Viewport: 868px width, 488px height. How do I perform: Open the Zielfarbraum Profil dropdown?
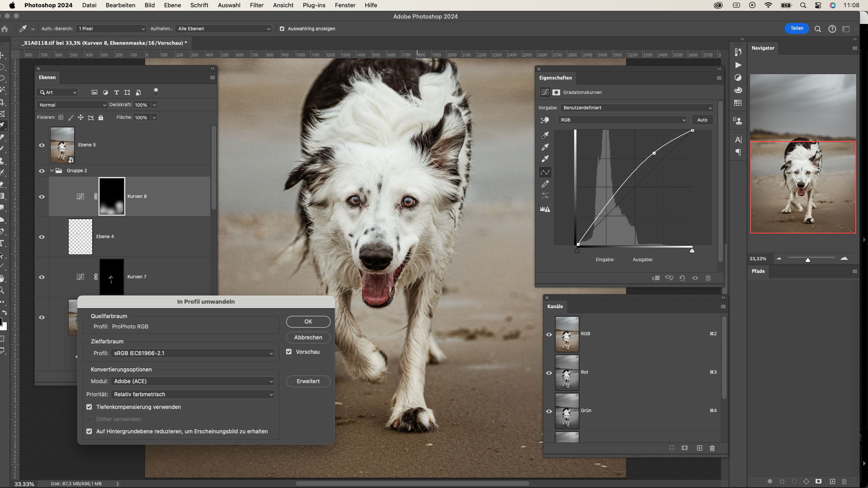(193, 353)
